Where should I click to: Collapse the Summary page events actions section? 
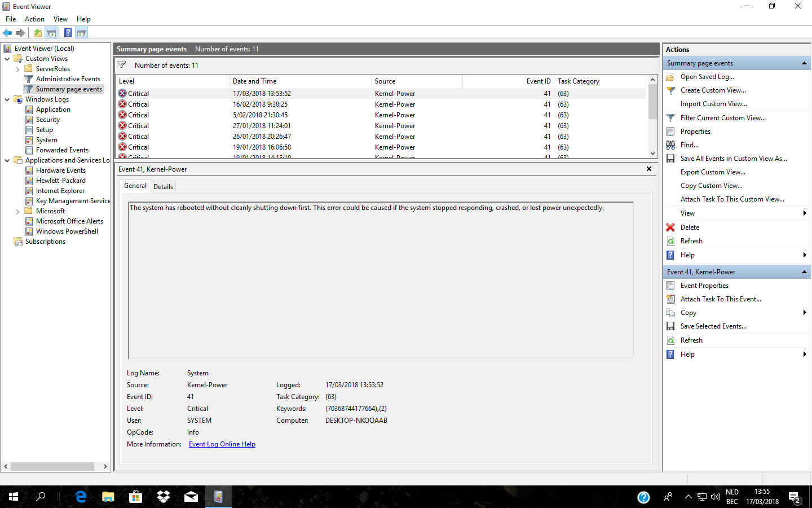tap(804, 63)
